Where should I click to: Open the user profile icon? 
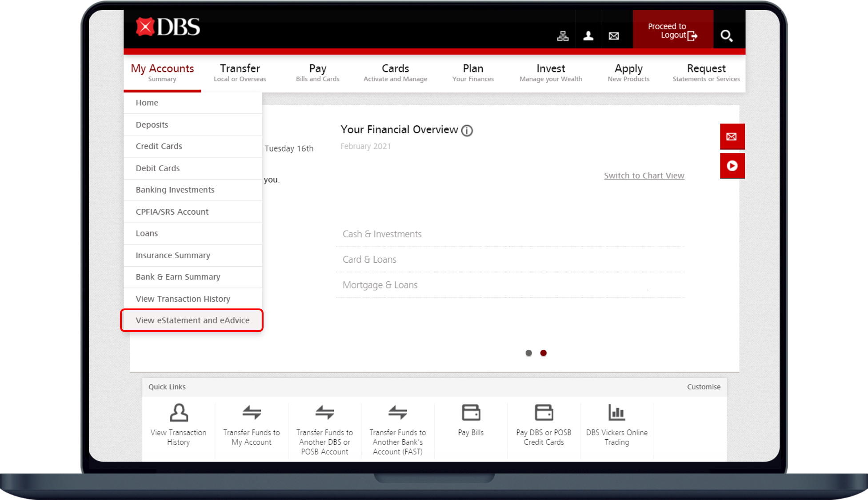pyautogui.click(x=588, y=36)
